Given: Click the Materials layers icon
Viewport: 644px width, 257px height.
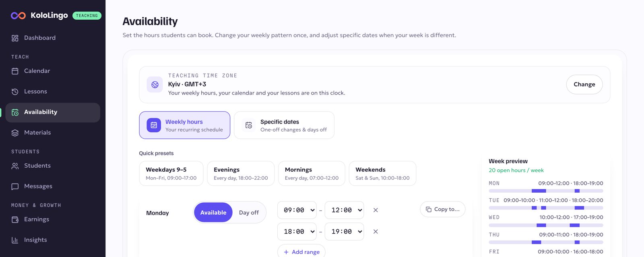Looking at the screenshot, I should tap(15, 133).
